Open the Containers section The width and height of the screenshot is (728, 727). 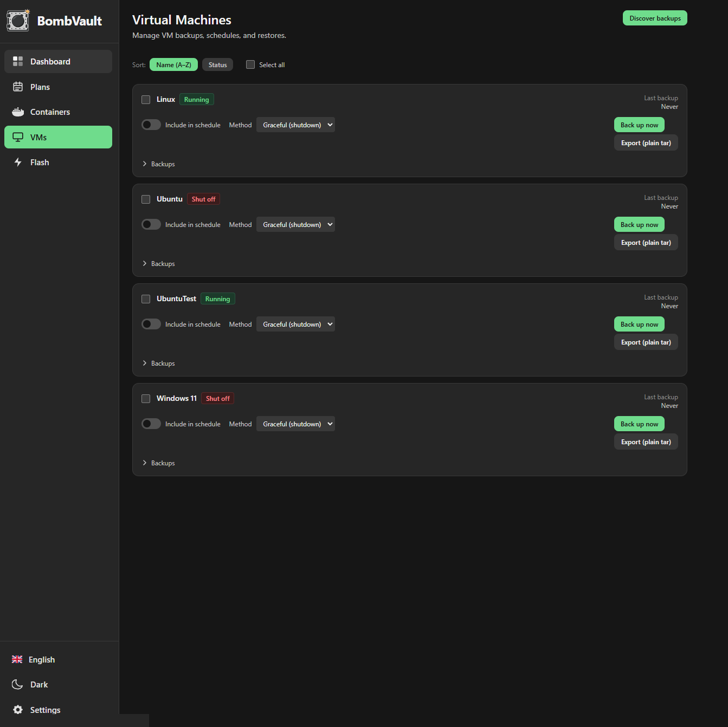tap(58, 112)
